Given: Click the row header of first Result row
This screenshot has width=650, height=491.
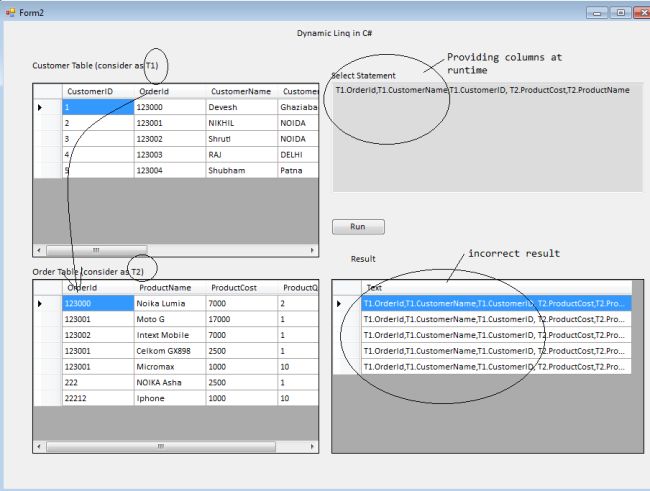Looking at the screenshot, I should (x=347, y=303).
